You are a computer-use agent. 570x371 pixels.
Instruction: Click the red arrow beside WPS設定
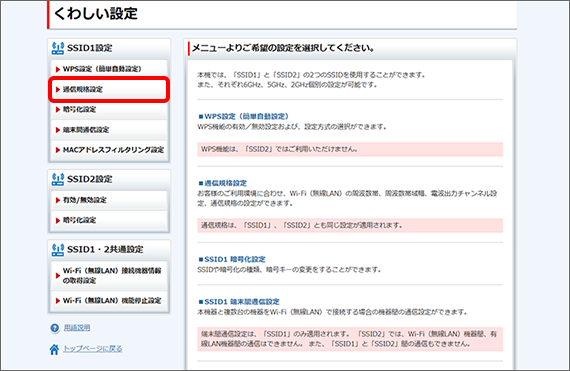pos(57,69)
